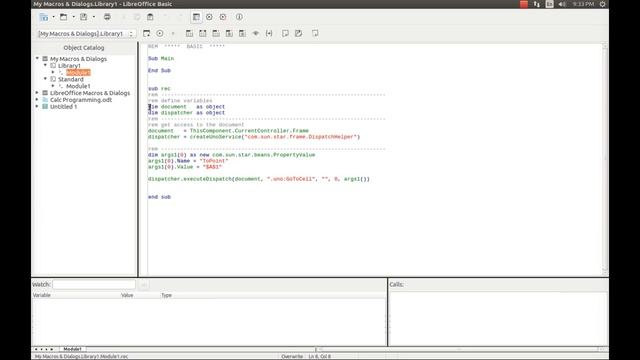Select My Macros & Dialogs in the catalog
Screen dimensions: 640x360
pyautogui.click(x=78, y=59)
